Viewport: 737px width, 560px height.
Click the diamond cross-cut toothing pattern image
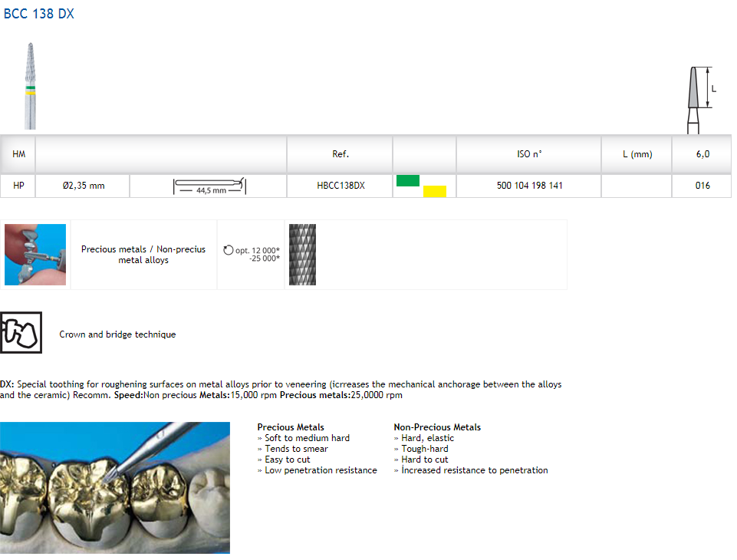302,255
